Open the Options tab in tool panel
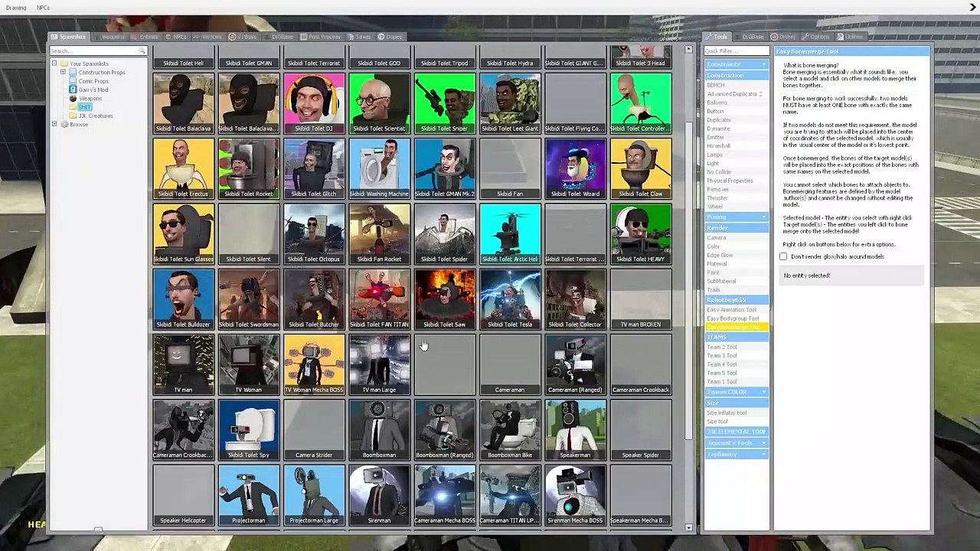 point(816,37)
